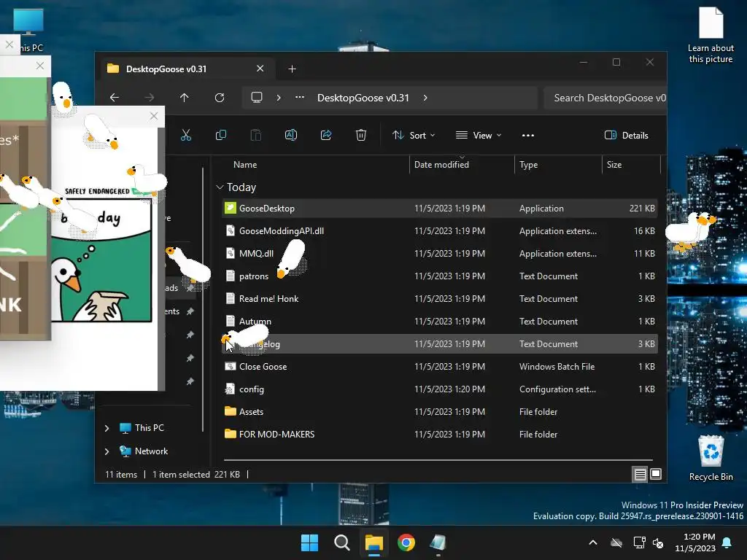Sort by the Type column header

click(528, 165)
